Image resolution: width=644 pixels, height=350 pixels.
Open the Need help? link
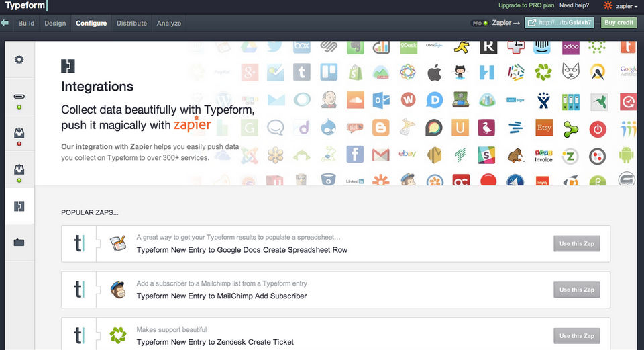coord(574,5)
